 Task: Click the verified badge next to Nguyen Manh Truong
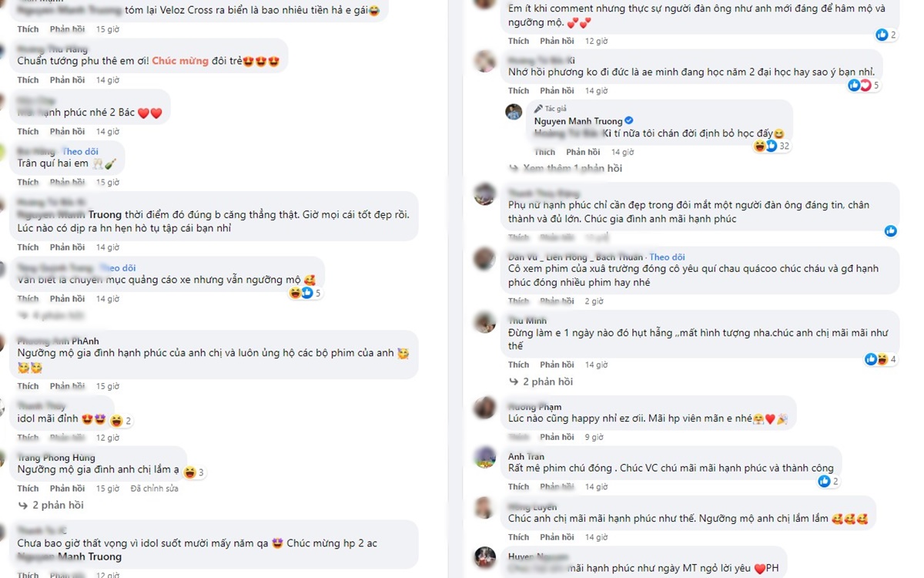628,121
